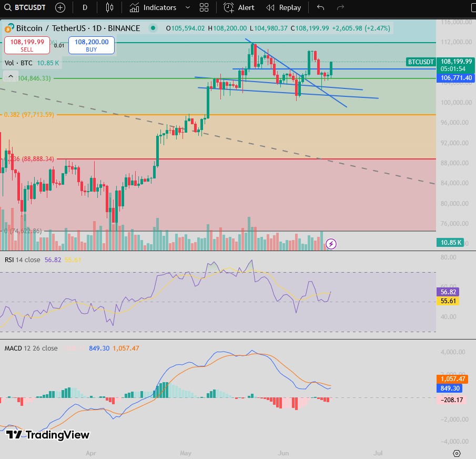Screen dimensions: 476x459
Task: Open symbol search for BTCUSDT
Action: click(x=25, y=7)
